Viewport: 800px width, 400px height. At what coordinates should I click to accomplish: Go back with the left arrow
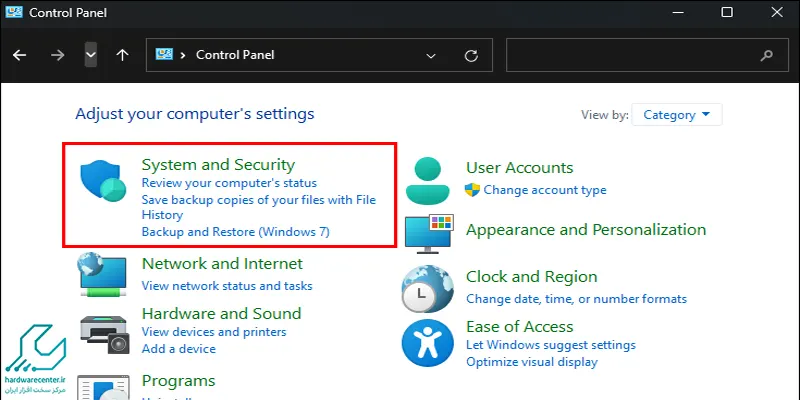[x=19, y=55]
